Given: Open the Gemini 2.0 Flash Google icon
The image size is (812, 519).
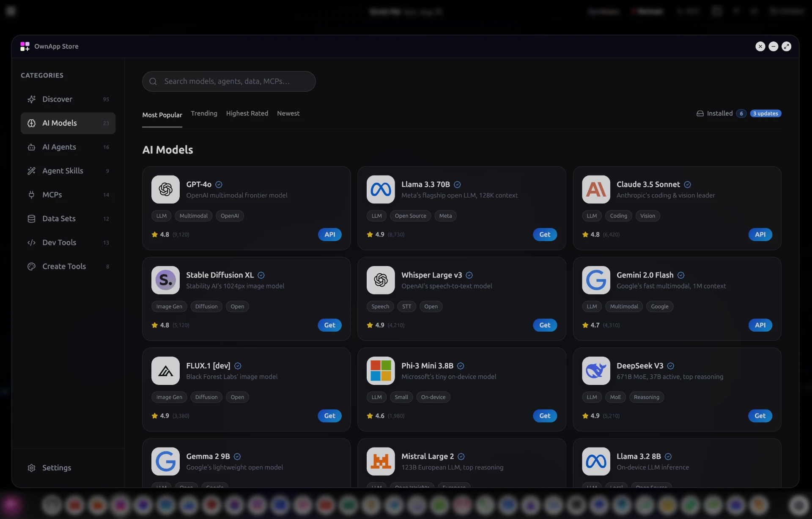Looking at the screenshot, I should point(596,280).
